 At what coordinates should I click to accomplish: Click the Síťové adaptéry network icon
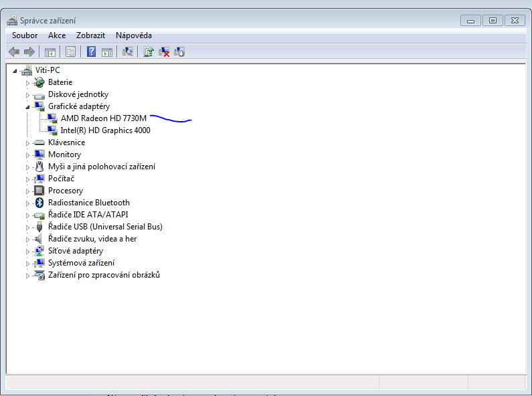[39, 251]
